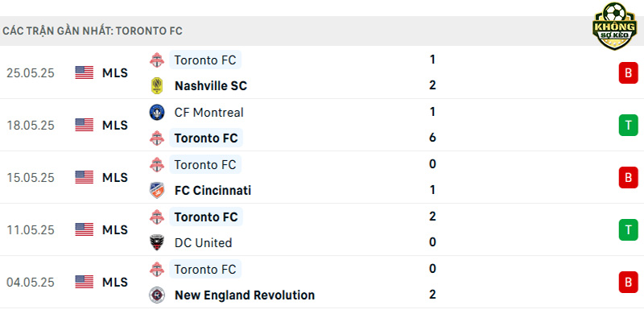Click the CF Montreal team crest
The image size is (644, 322).
[x=157, y=112]
